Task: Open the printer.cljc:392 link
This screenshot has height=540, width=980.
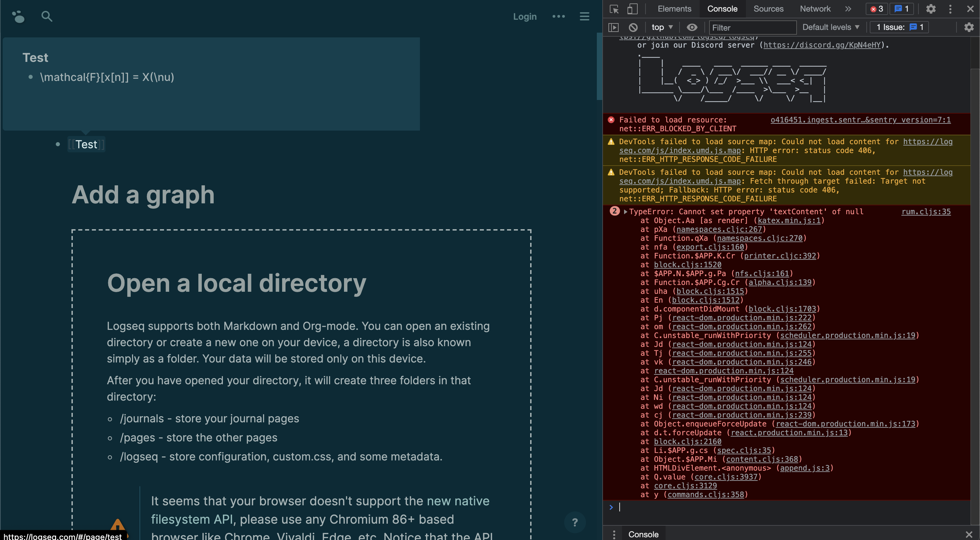Action: click(x=780, y=256)
